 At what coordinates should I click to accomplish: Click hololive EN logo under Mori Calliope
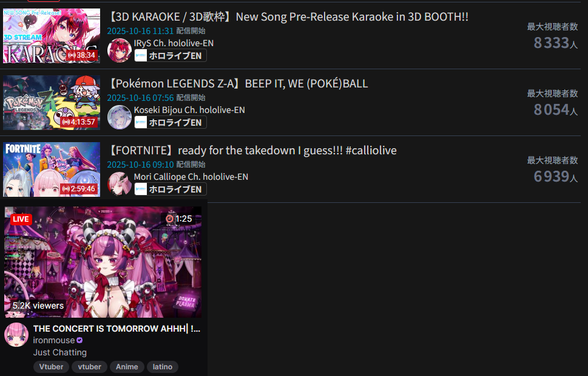tap(141, 189)
